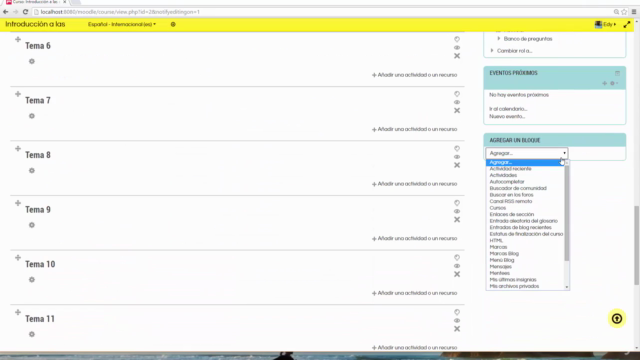Click the gear icon in the yellow header bar

[173, 24]
